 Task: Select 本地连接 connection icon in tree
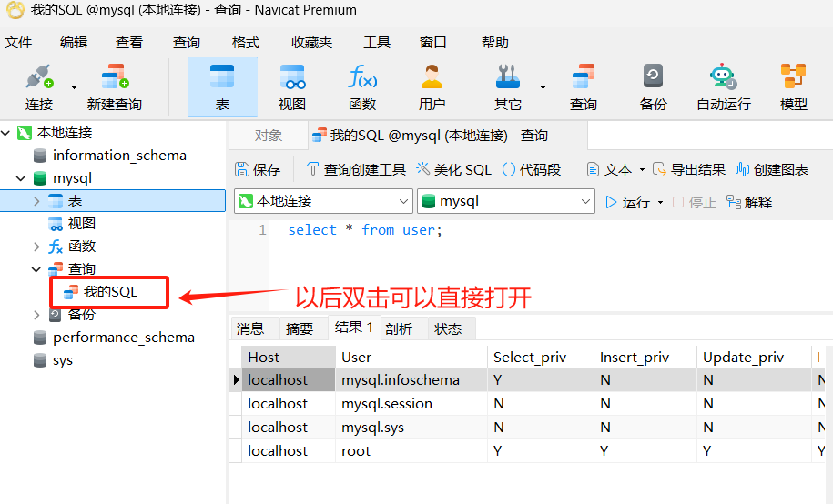(25, 133)
